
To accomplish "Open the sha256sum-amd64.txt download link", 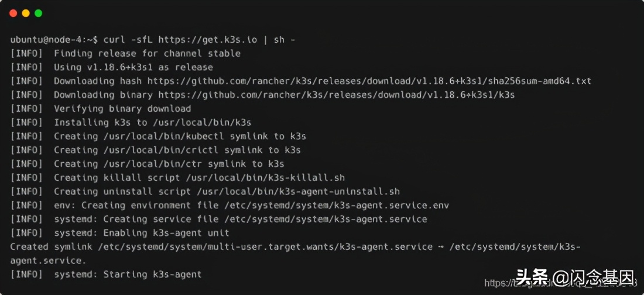I will 369,81.
